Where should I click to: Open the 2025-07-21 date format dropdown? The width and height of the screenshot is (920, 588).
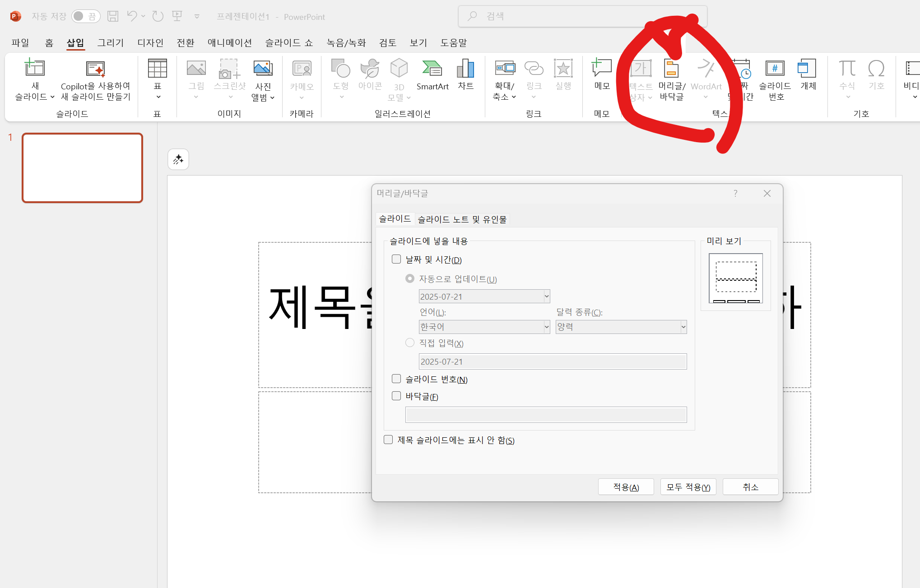pyautogui.click(x=484, y=296)
